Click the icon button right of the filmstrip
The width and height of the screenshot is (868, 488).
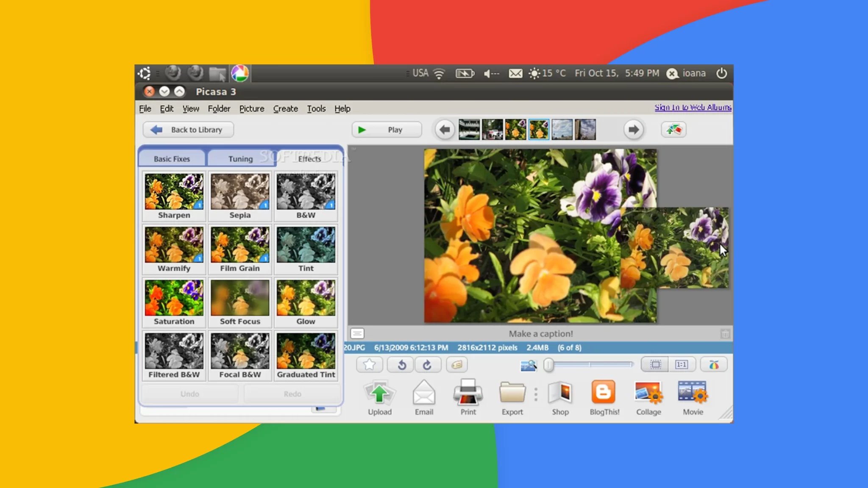click(673, 130)
